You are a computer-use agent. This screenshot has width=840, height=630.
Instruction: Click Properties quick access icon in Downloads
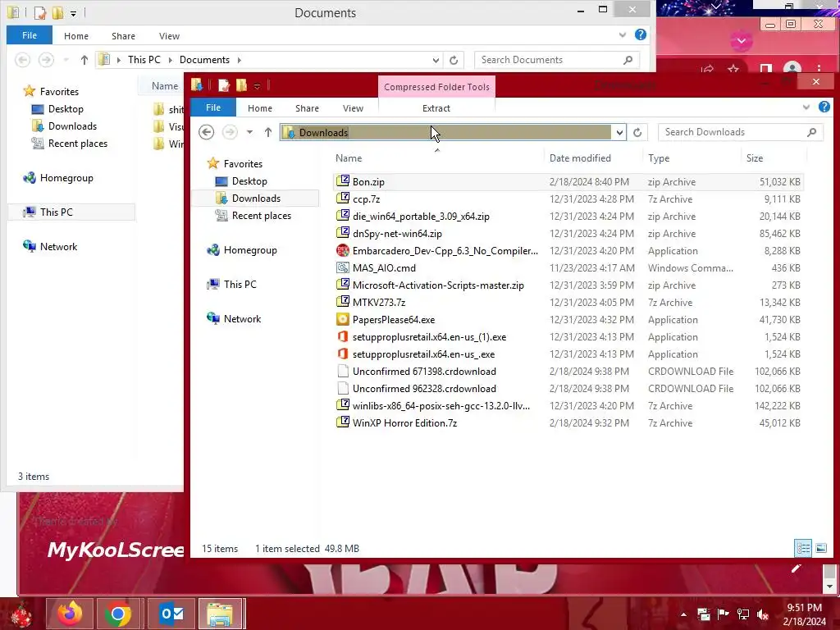coord(224,85)
